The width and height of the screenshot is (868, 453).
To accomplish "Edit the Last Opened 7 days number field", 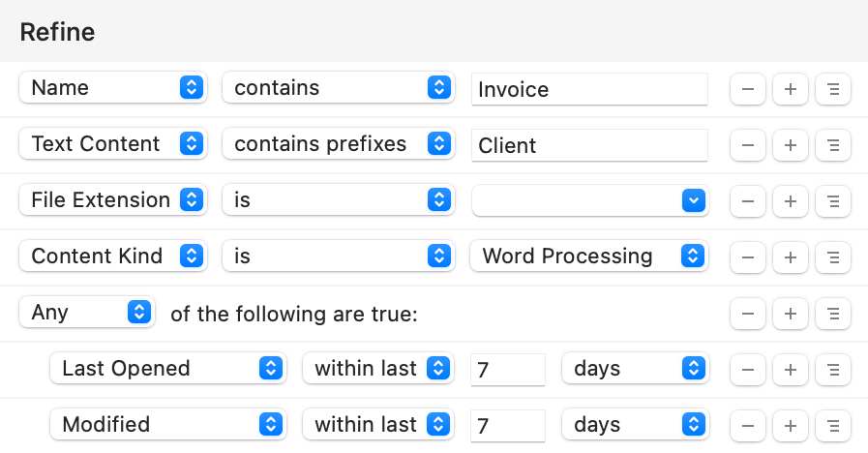I will pos(507,369).
